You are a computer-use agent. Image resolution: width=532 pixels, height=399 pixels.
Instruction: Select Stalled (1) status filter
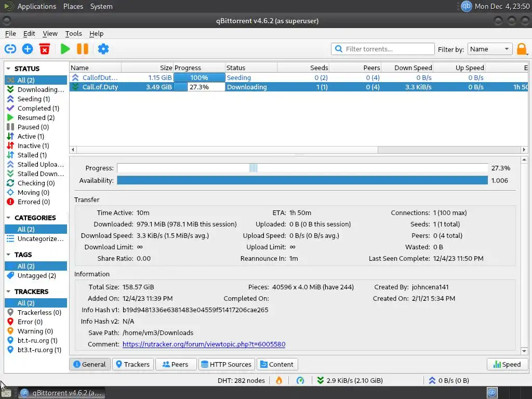coord(36,155)
